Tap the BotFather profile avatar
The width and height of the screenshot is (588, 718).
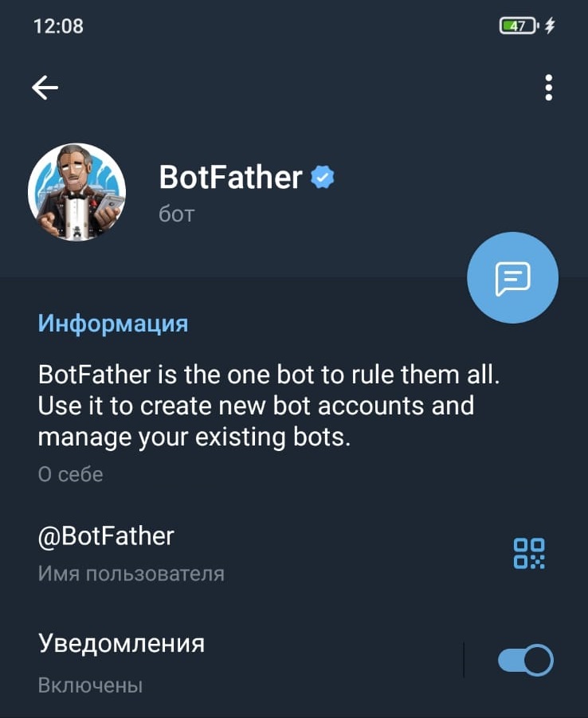76,192
